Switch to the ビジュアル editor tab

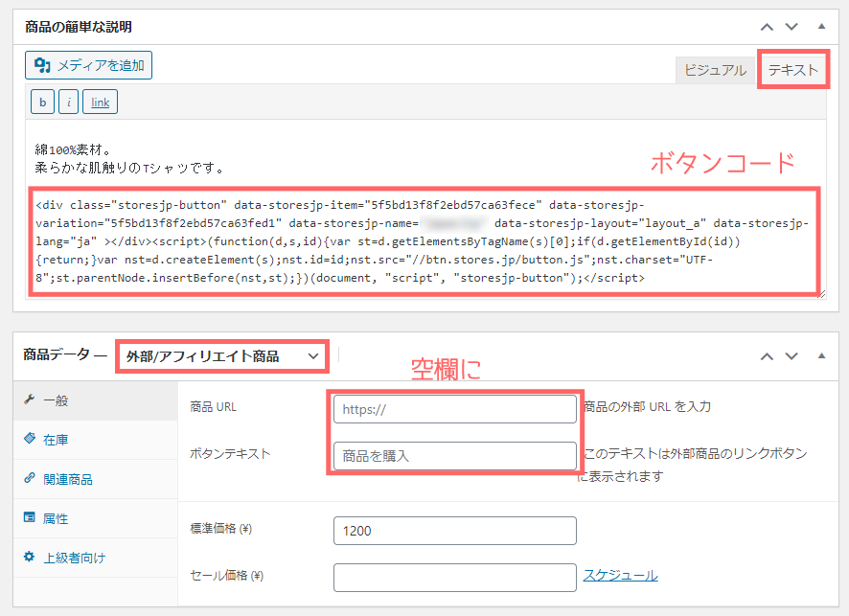(x=715, y=70)
